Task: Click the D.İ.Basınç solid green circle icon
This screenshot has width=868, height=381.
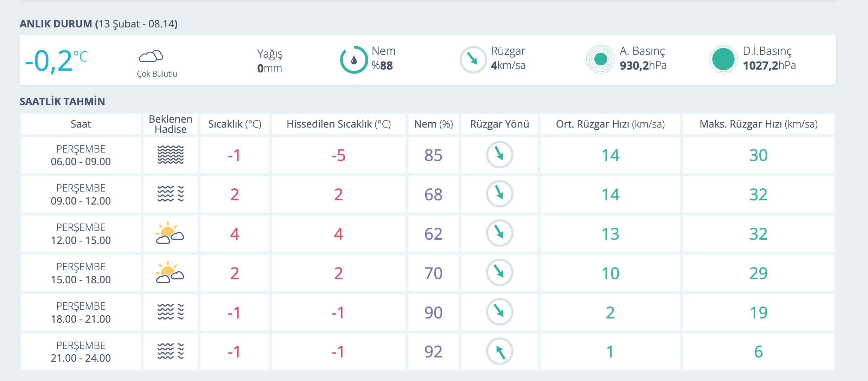Action: (723, 59)
